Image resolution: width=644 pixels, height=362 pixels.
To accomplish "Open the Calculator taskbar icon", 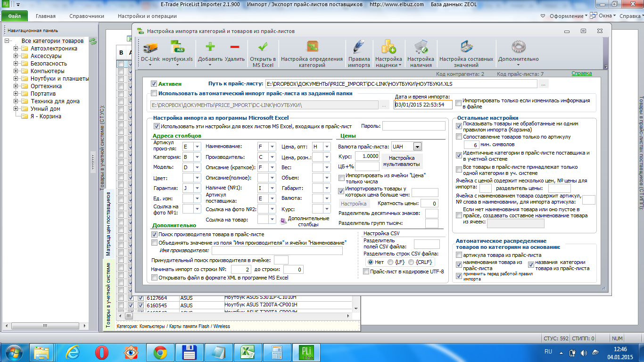I will [x=276, y=352].
